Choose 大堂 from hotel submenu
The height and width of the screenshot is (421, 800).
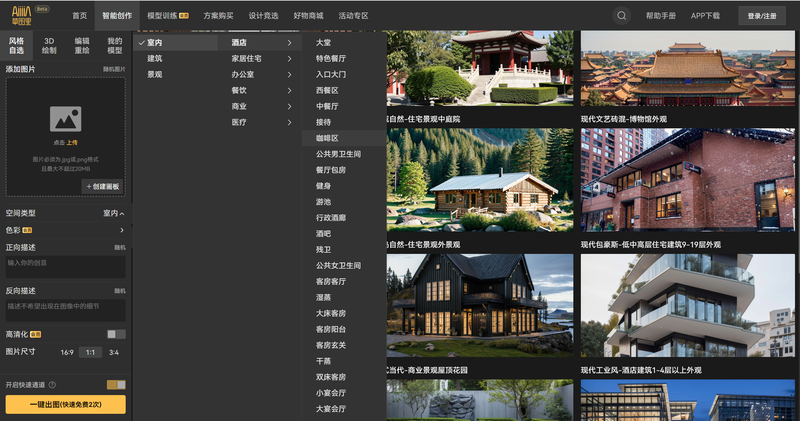[323, 43]
